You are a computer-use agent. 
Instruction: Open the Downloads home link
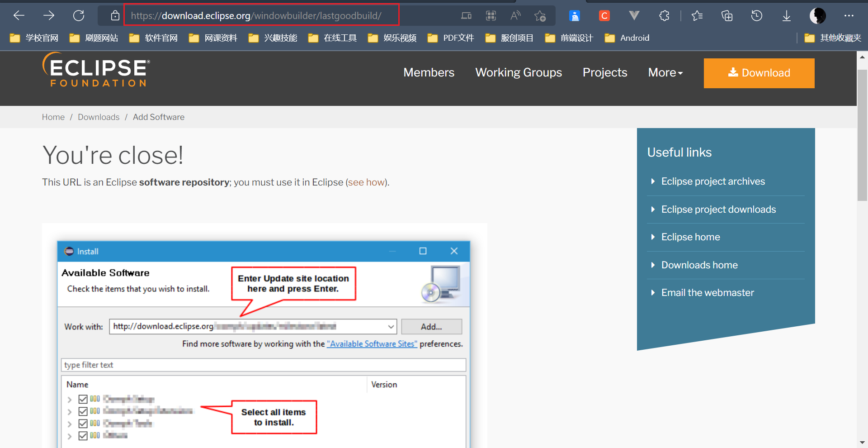pyautogui.click(x=699, y=265)
